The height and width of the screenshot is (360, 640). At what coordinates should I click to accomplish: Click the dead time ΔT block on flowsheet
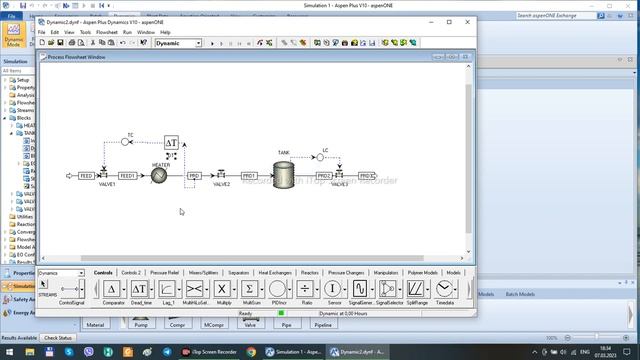(x=171, y=143)
